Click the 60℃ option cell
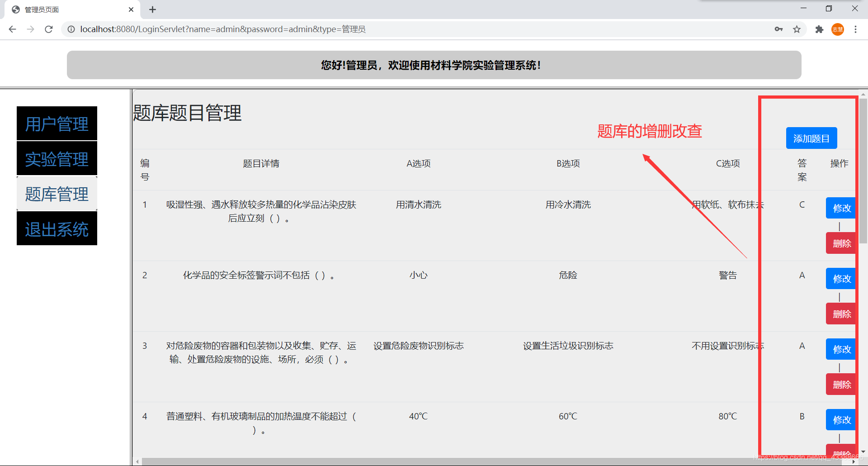 click(568, 416)
